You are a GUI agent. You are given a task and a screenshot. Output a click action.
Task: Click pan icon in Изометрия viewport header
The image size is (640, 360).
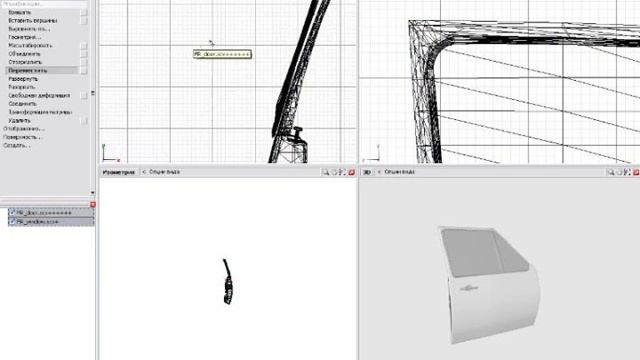(x=334, y=172)
